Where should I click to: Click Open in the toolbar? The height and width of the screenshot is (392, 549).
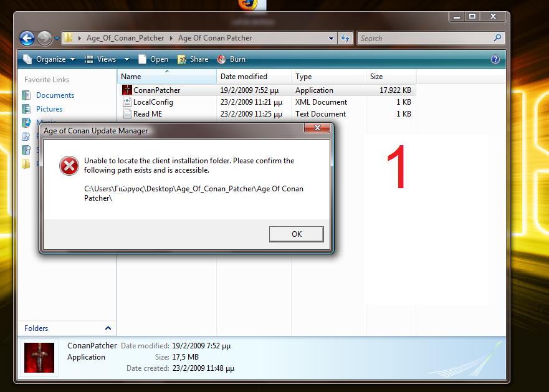click(153, 59)
